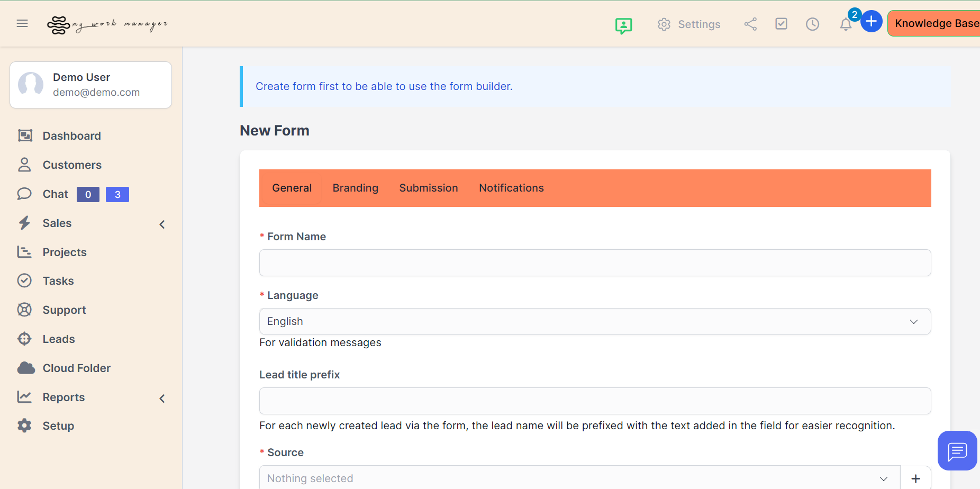
Task: Click the Sales menu label
Action: [x=57, y=223]
